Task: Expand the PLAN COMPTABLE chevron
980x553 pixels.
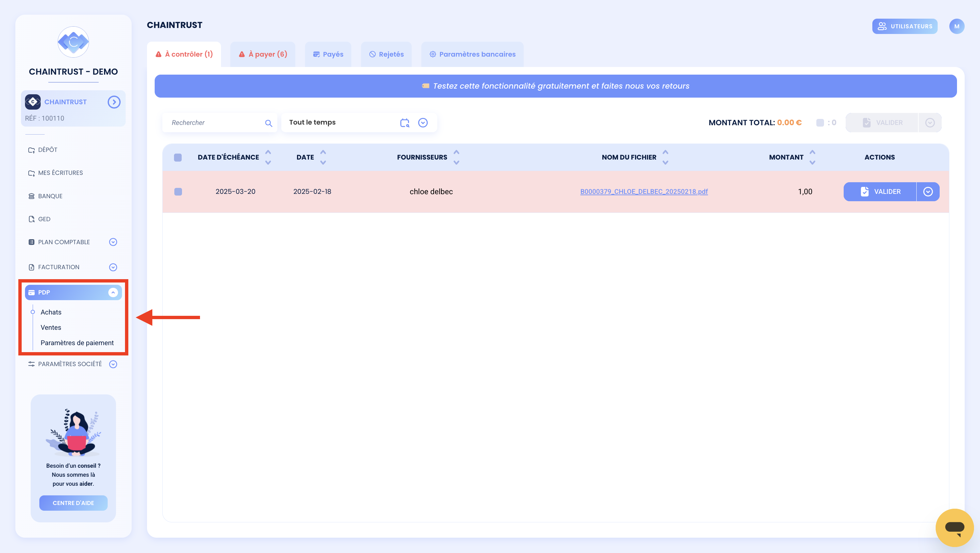Action: [x=113, y=242]
